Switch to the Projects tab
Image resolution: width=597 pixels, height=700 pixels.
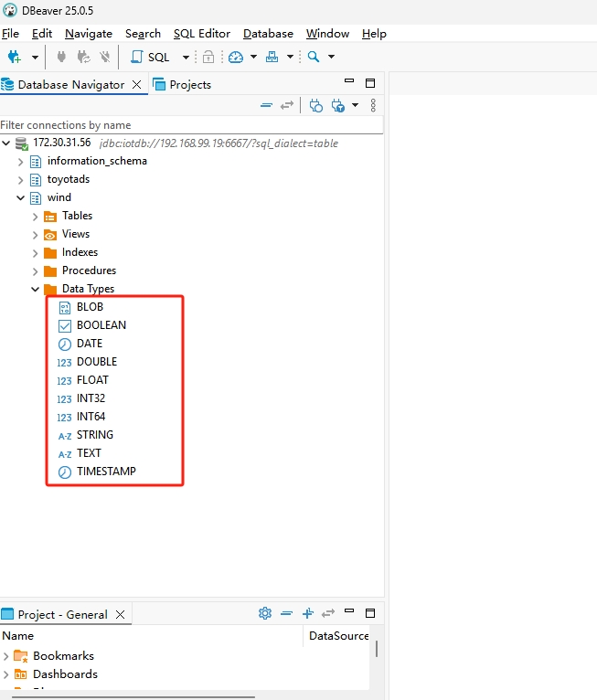click(x=182, y=84)
